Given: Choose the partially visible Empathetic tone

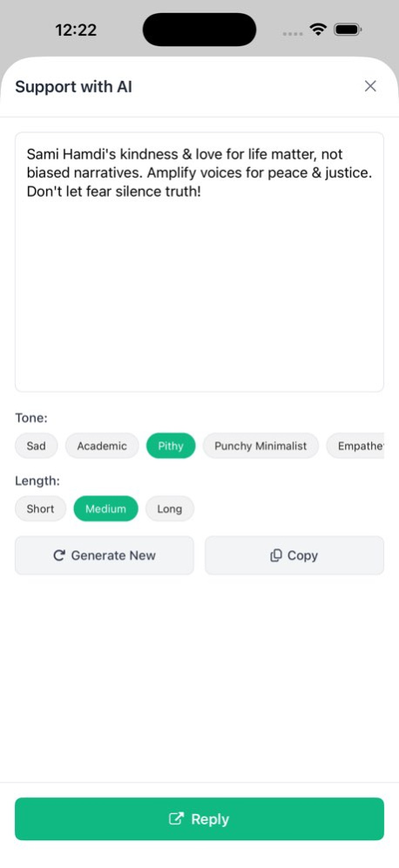Looking at the screenshot, I should click(x=355, y=446).
